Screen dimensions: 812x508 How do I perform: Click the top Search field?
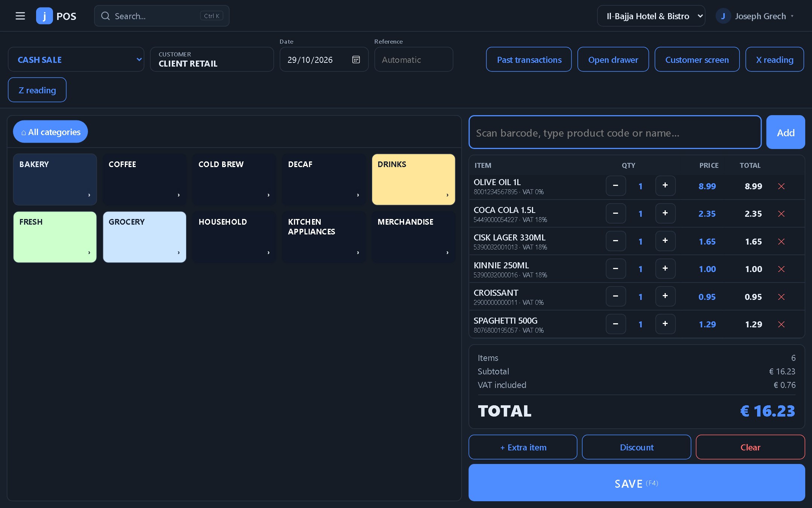[162, 16]
